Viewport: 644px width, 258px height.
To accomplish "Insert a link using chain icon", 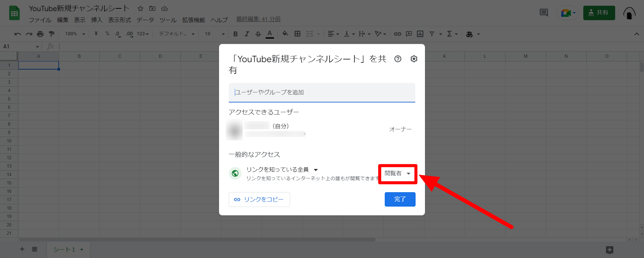I will (397, 34).
